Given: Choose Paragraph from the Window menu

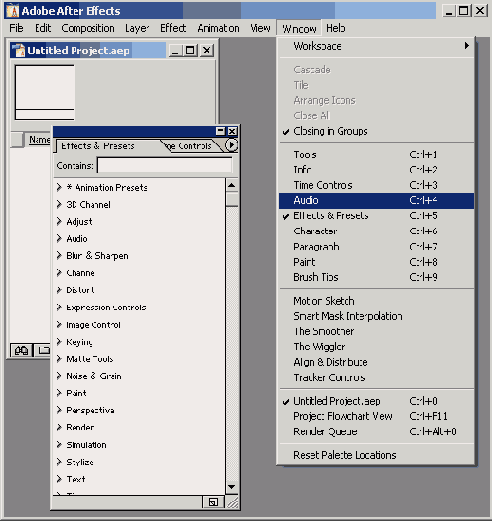Looking at the screenshot, I should point(377,246).
